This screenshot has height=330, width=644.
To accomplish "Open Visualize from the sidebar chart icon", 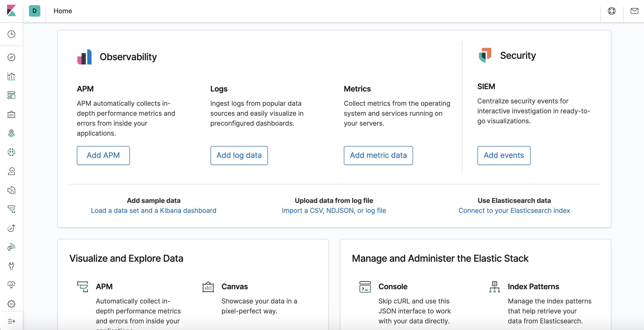I will [x=11, y=76].
